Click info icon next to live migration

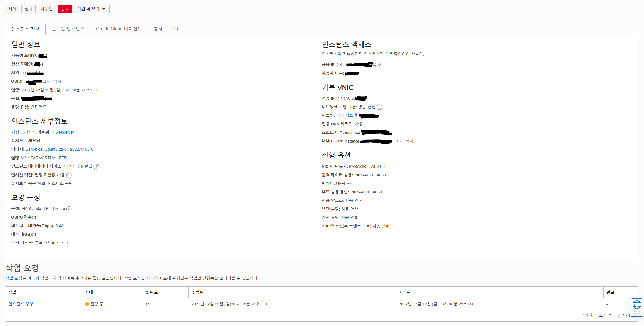pyautogui.click(x=69, y=175)
